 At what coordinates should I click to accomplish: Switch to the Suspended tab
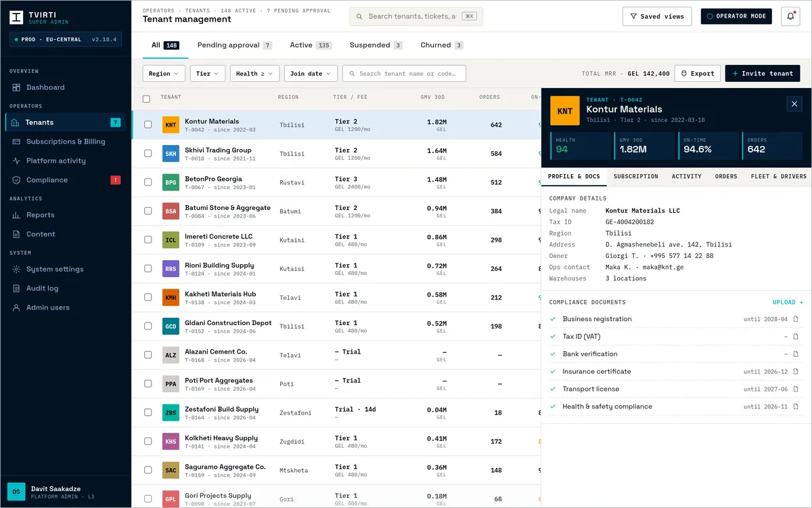point(376,45)
